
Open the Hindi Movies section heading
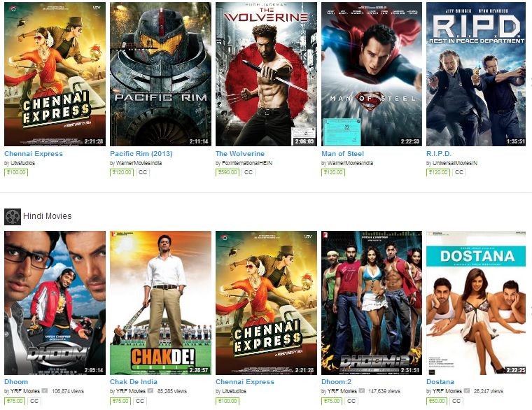click(48, 216)
